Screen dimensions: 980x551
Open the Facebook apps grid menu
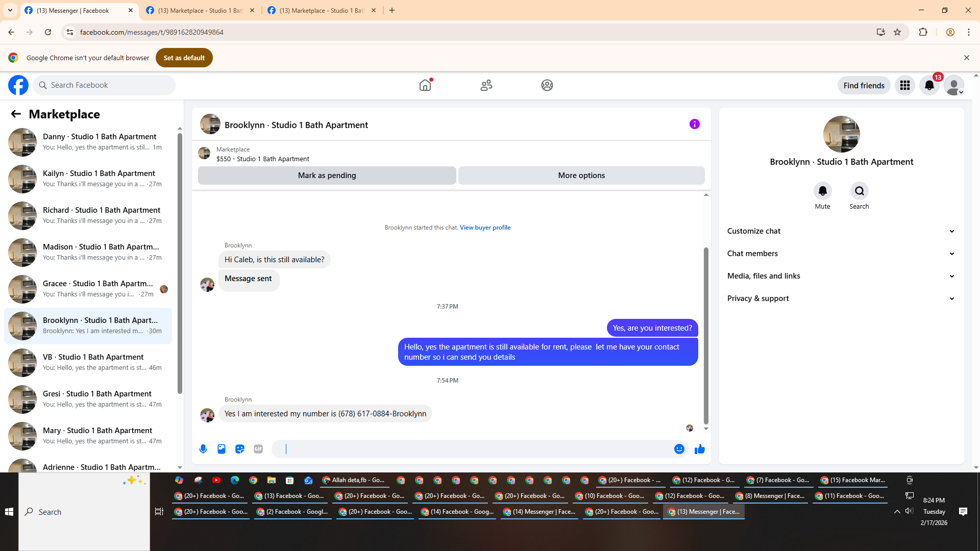pyautogui.click(x=904, y=85)
